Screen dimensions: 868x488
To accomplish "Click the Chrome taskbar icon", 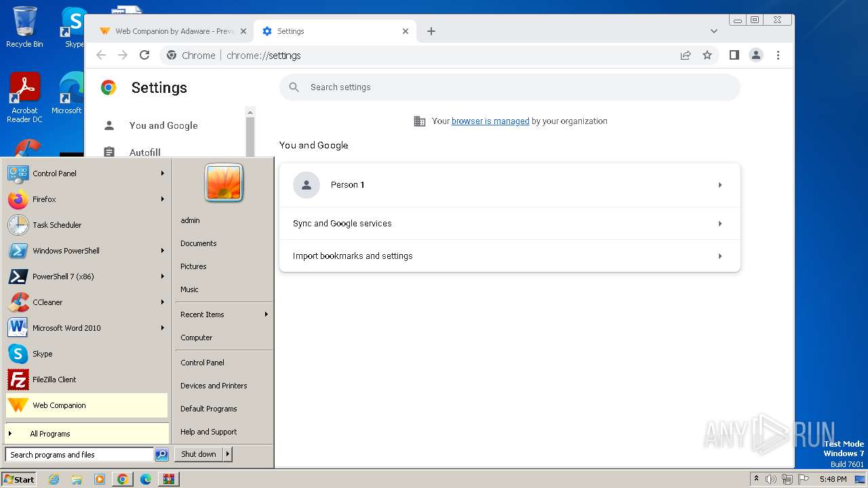I will 123,479.
